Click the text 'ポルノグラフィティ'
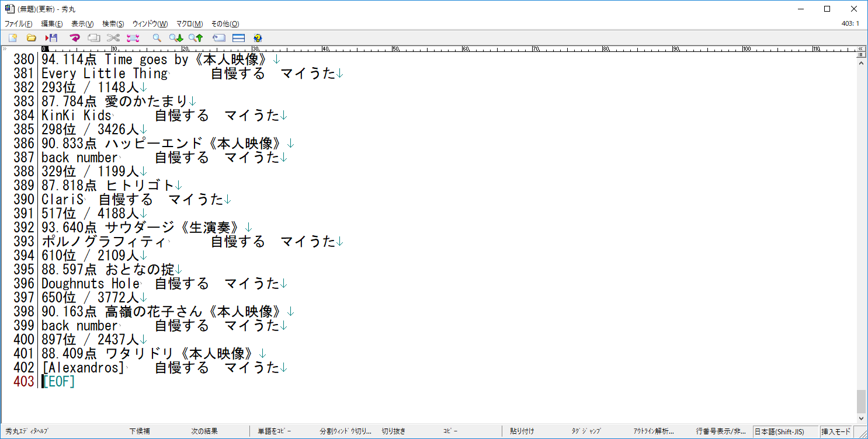This screenshot has height=439, width=868. (104, 242)
